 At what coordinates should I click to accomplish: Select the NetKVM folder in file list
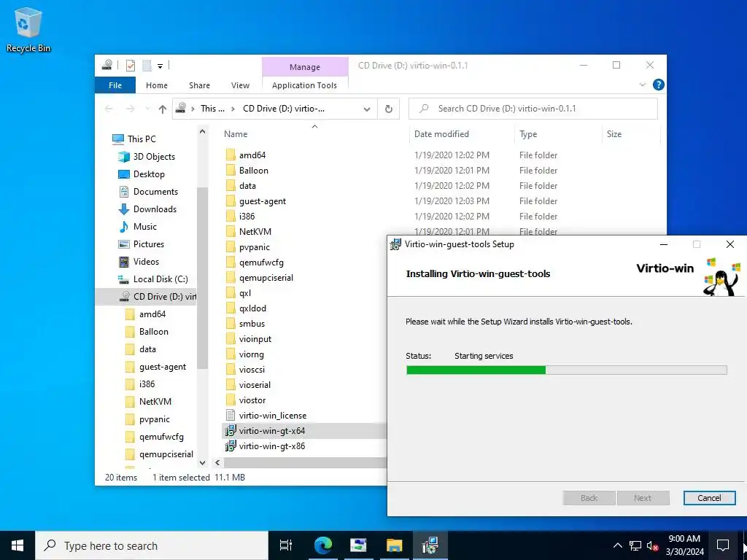pyautogui.click(x=255, y=231)
